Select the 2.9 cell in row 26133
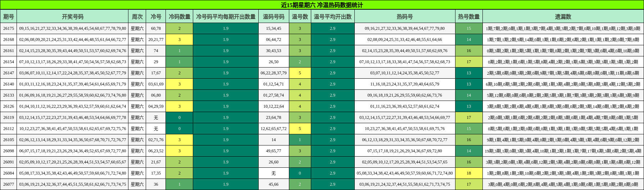The width and height of the screenshot is (644, 190). pos(332,95)
